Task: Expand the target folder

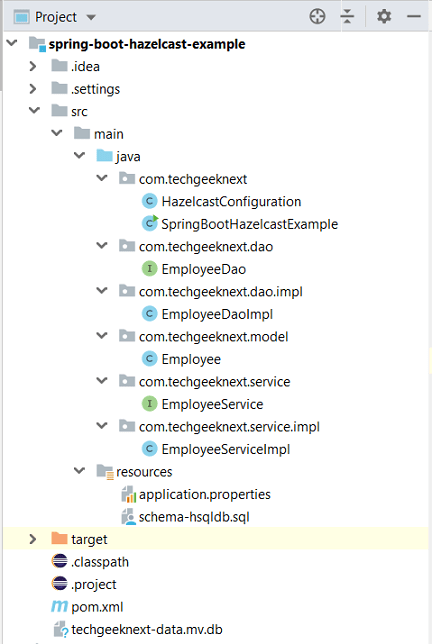Action: pyautogui.click(x=33, y=539)
